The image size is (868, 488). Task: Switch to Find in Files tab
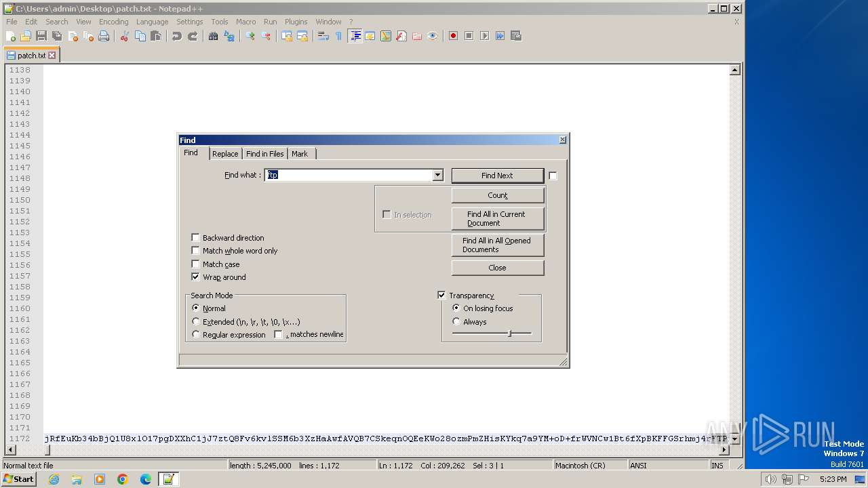(x=265, y=154)
